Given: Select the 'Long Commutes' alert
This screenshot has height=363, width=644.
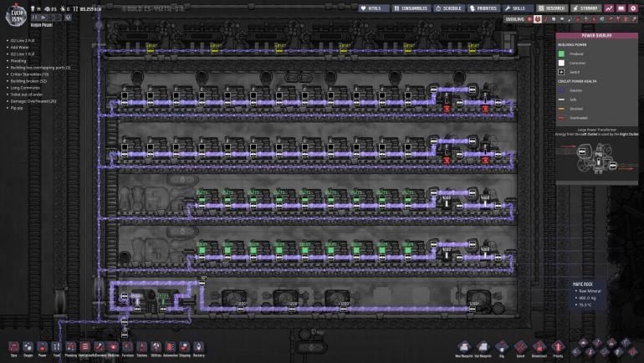Looking at the screenshot, I should click(25, 88).
